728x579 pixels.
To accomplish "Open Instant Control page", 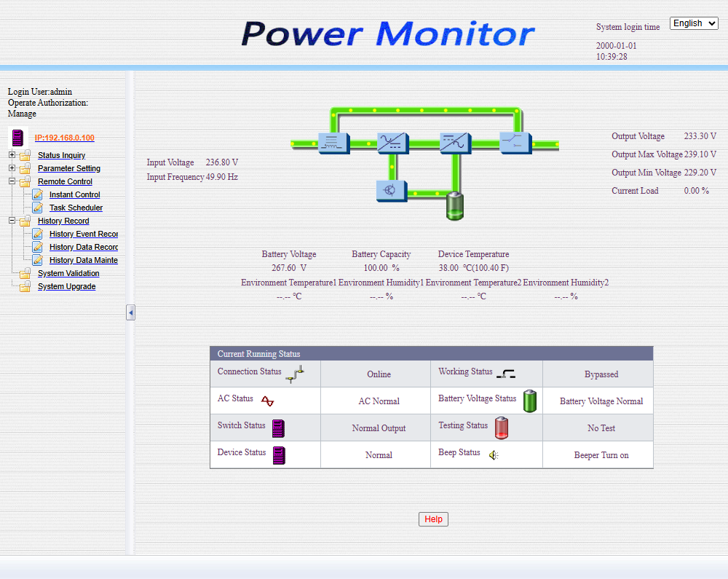I will (74, 194).
